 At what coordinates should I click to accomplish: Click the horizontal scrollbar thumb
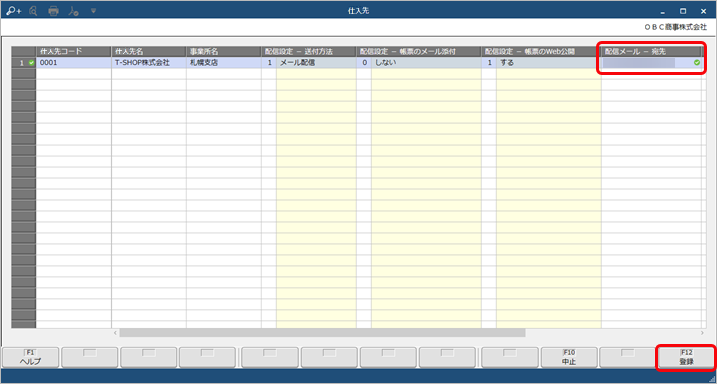click(322, 333)
